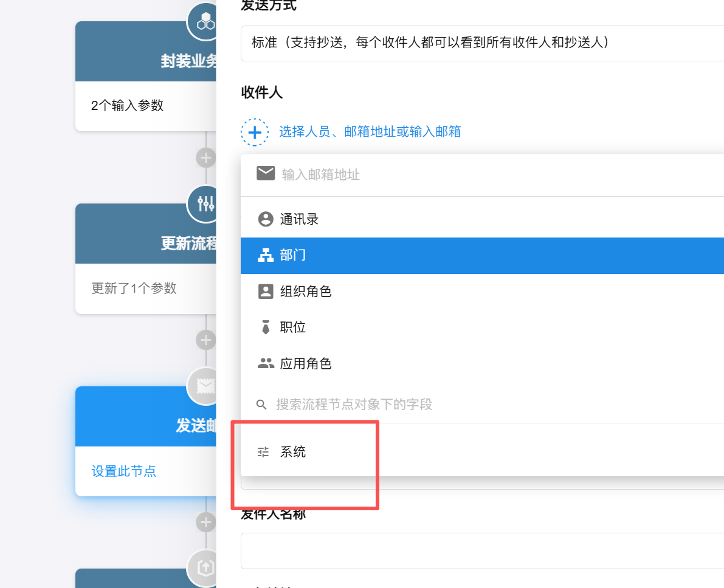Open the 发送方式 dropdown showing 标准
The image size is (724, 588).
click(482, 43)
